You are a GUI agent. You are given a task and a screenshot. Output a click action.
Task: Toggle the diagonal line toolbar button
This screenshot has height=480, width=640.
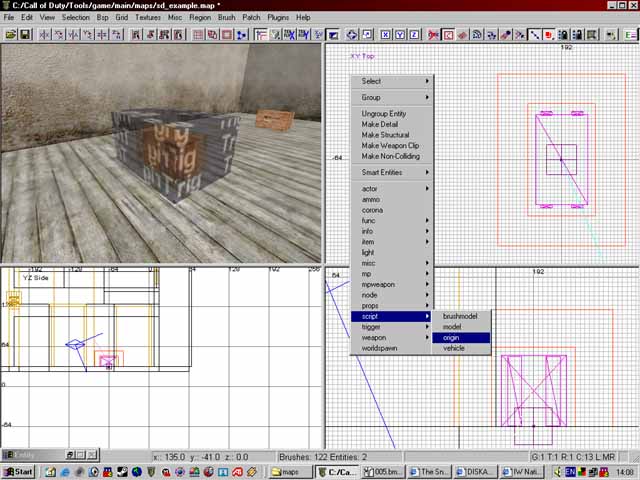pos(535,34)
